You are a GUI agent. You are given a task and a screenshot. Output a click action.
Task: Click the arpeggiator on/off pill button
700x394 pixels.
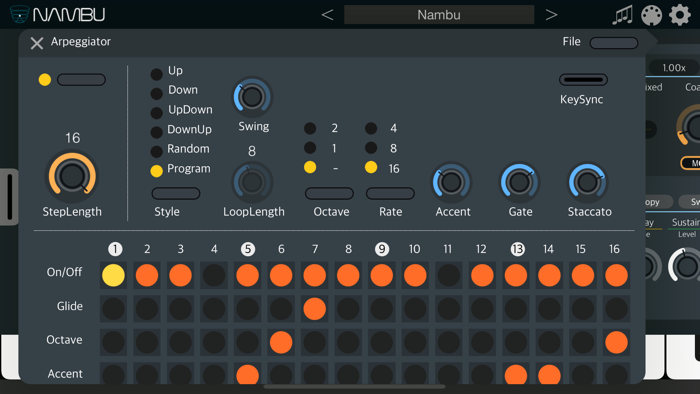[x=81, y=79]
